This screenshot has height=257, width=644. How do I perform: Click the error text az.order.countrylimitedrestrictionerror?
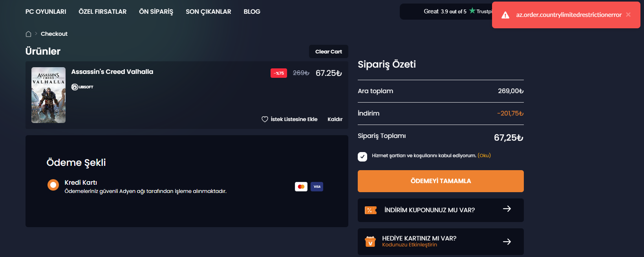click(569, 15)
